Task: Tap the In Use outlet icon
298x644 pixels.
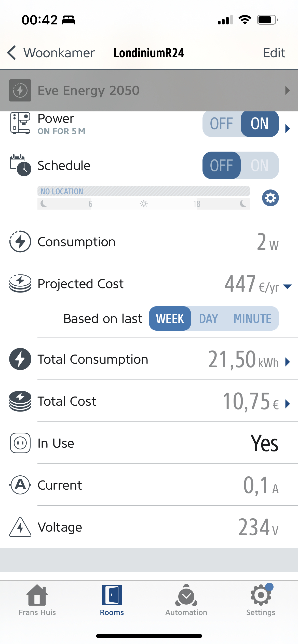Action: pyautogui.click(x=20, y=443)
